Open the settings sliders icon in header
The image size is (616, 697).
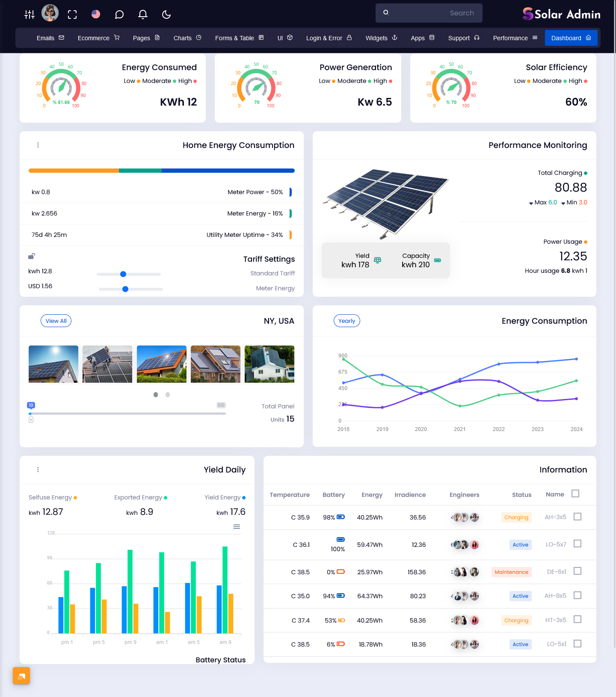point(30,15)
